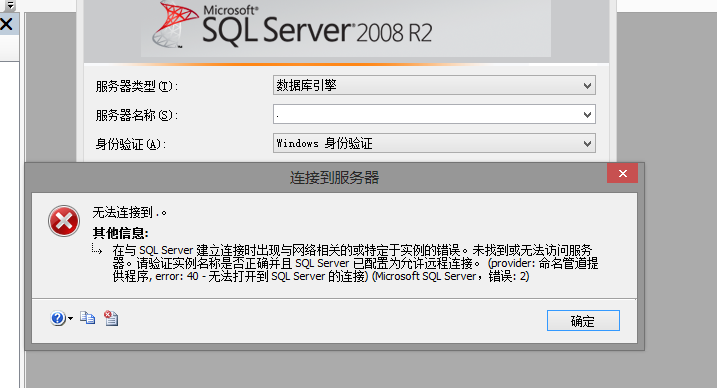Click the red error icon in the dialog

click(x=64, y=221)
